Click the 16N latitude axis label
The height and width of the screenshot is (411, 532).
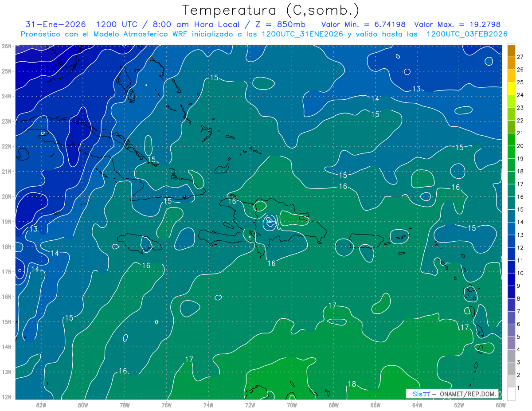tap(6, 297)
